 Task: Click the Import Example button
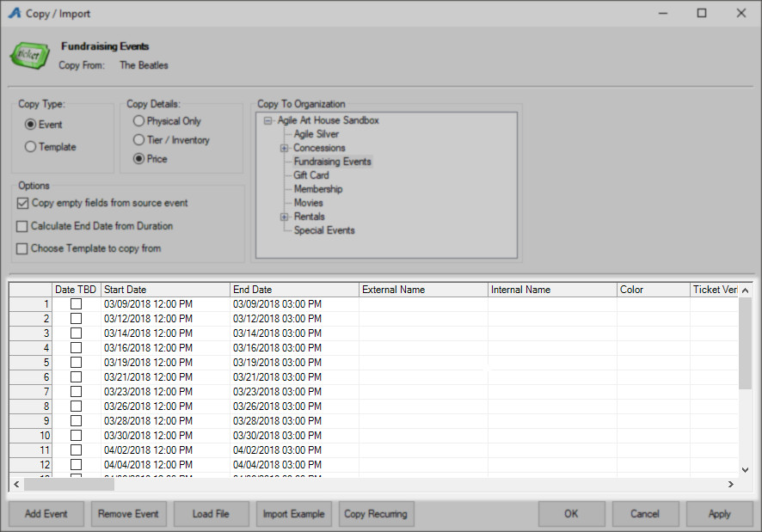click(293, 514)
